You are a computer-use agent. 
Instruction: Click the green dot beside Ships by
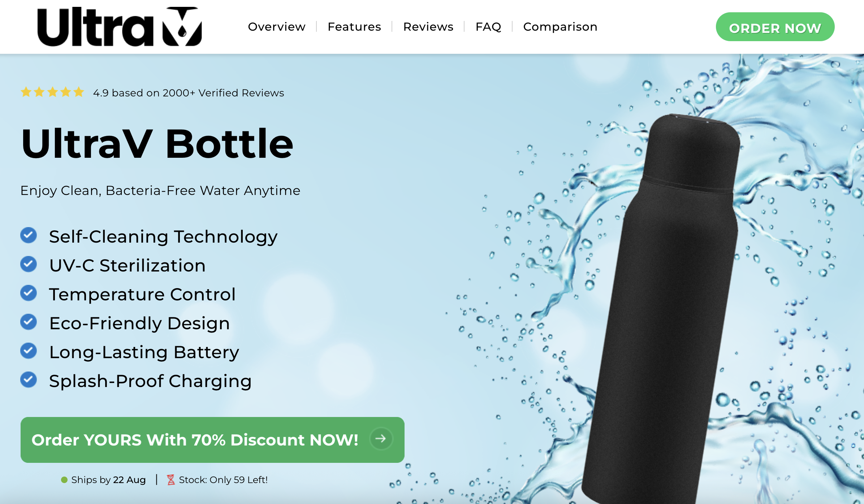[x=64, y=480]
